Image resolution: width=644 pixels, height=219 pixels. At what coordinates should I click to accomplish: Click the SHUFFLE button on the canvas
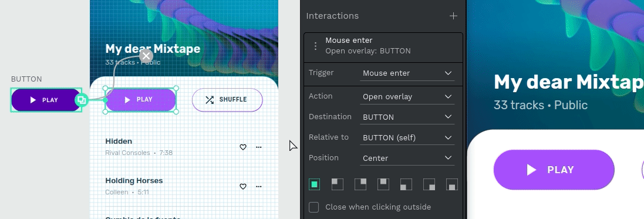(x=227, y=100)
